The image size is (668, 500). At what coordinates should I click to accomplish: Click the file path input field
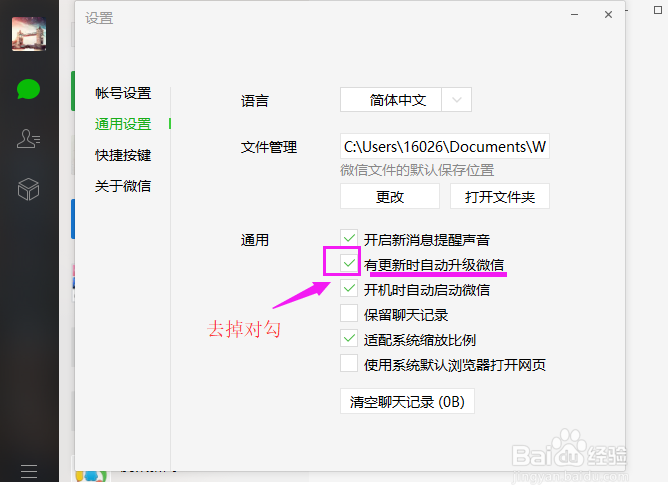click(445, 147)
